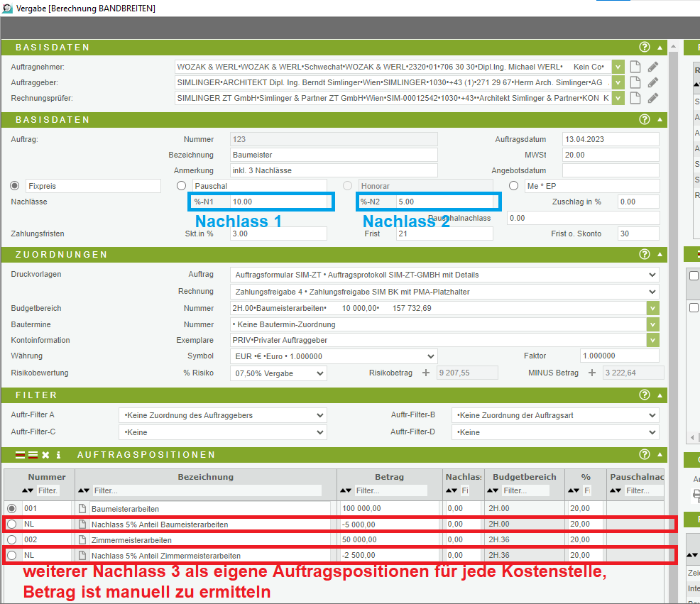Expand the Währung Symbol dropdown
700x604 pixels.
(x=430, y=356)
